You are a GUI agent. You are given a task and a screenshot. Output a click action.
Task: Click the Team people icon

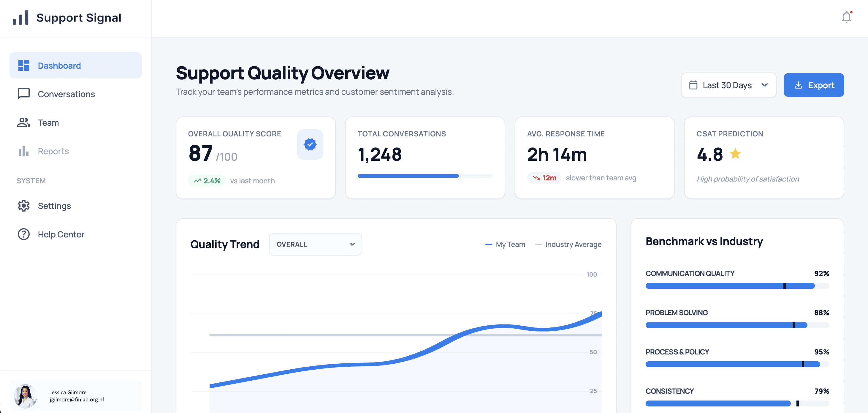click(23, 122)
